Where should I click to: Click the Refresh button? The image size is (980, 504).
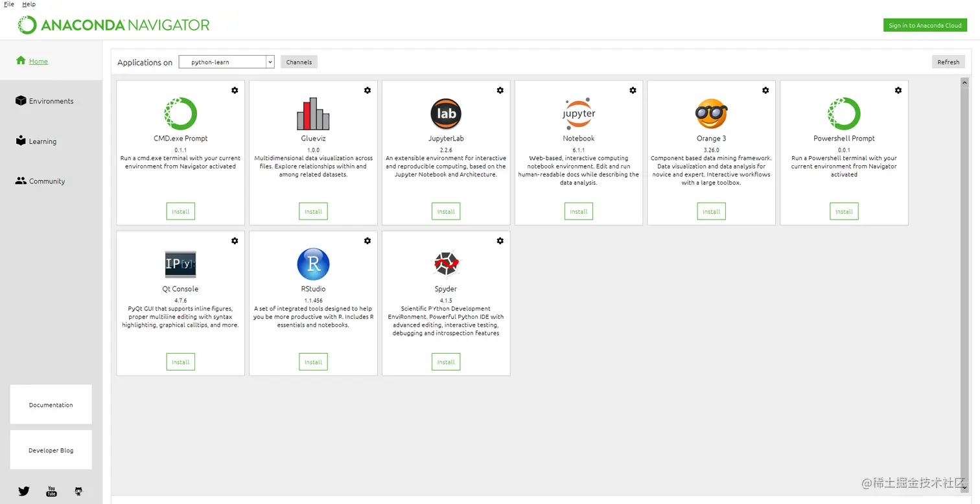(948, 62)
